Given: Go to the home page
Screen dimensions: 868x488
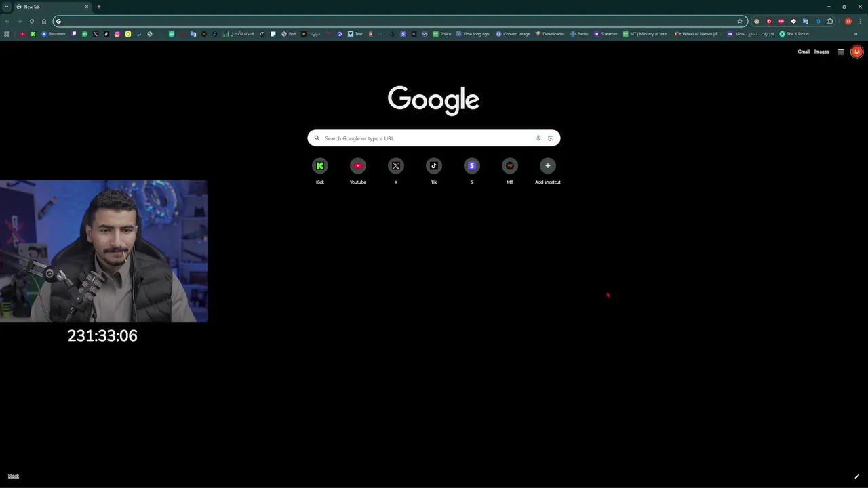Looking at the screenshot, I should [x=44, y=21].
